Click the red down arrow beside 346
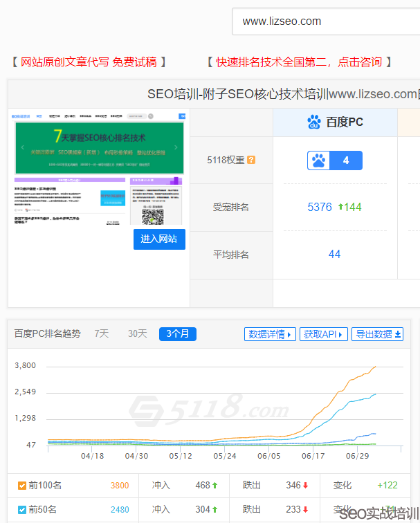 [x=305, y=486]
